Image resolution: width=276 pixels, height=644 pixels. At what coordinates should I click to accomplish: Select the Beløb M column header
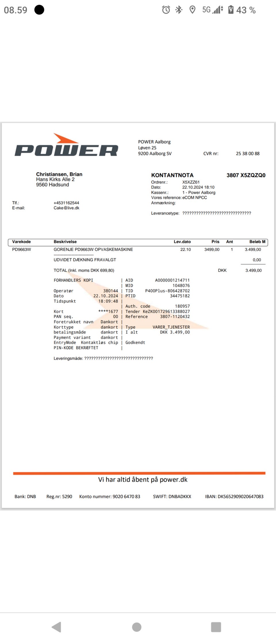coord(257,242)
